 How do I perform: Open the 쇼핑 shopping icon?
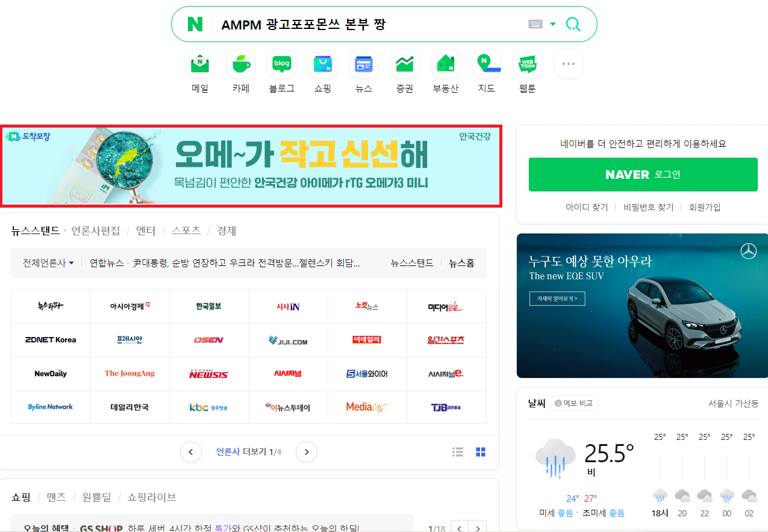click(323, 64)
